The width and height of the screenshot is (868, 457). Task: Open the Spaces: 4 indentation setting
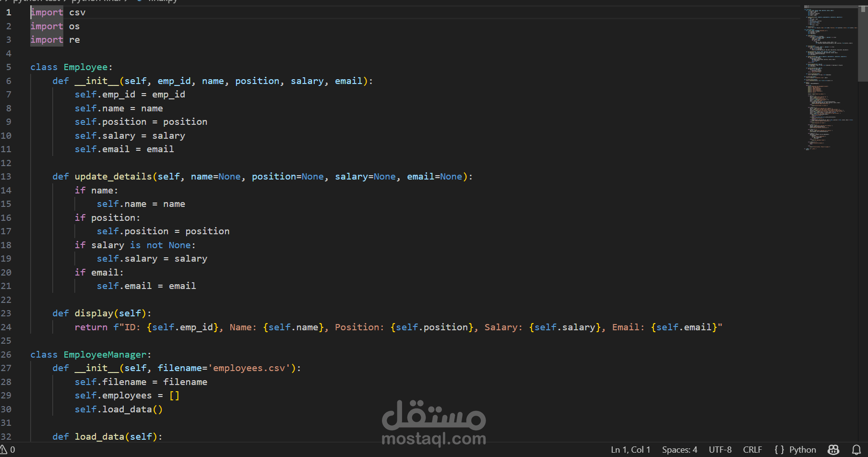pyautogui.click(x=679, y=450)
